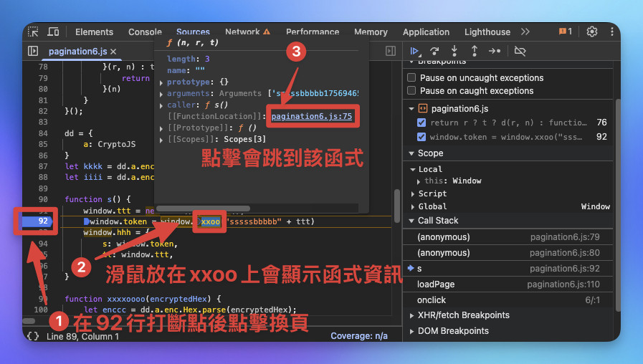Screen dimensions: 643x364
Task: Open the Application tab
Action: [426, 32]
